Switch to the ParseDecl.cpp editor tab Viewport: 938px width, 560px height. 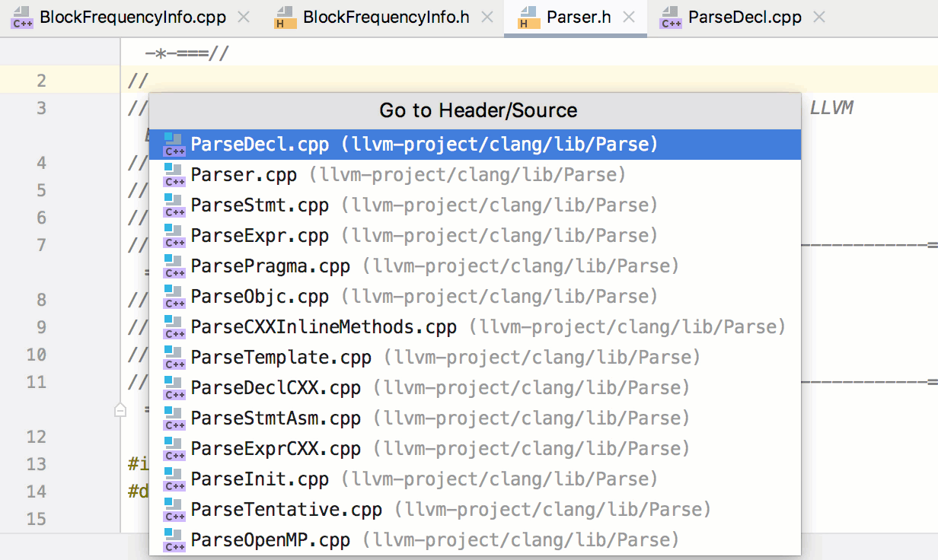pos(744,17)
